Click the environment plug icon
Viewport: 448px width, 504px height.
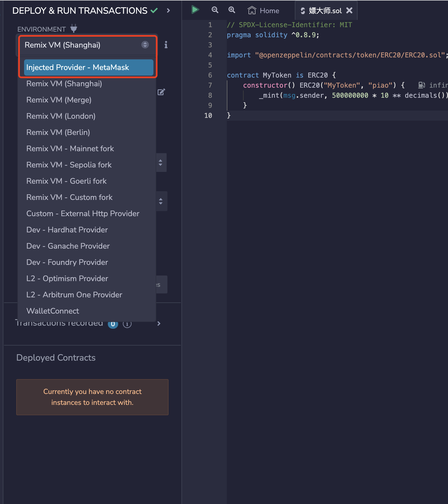(x=74, y=28)
